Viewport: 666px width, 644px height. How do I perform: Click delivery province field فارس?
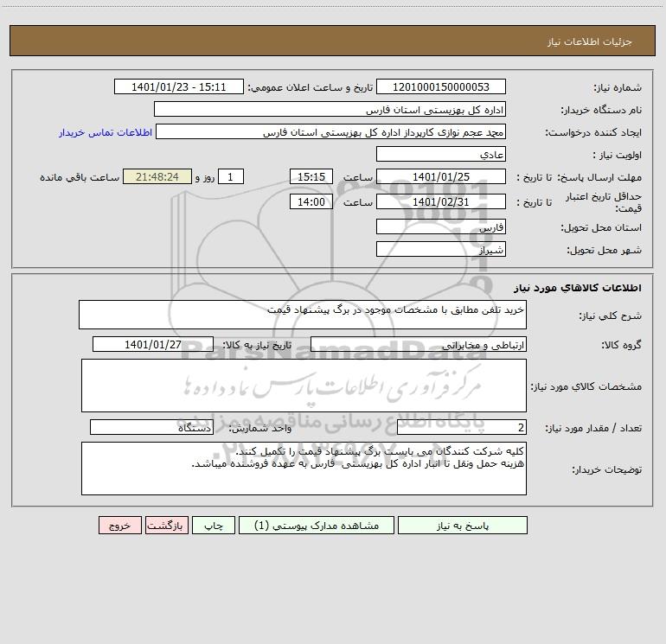coord(441,226)
